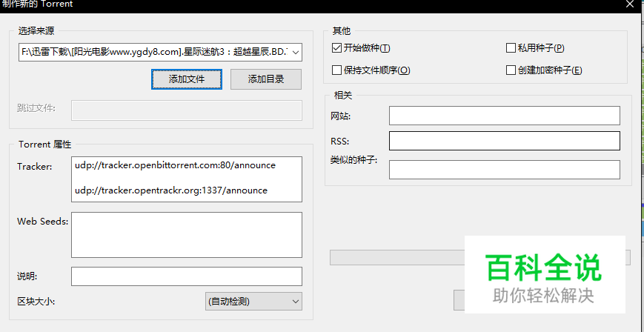
Task: Open the source path dropdown
Action: point(295,52)
